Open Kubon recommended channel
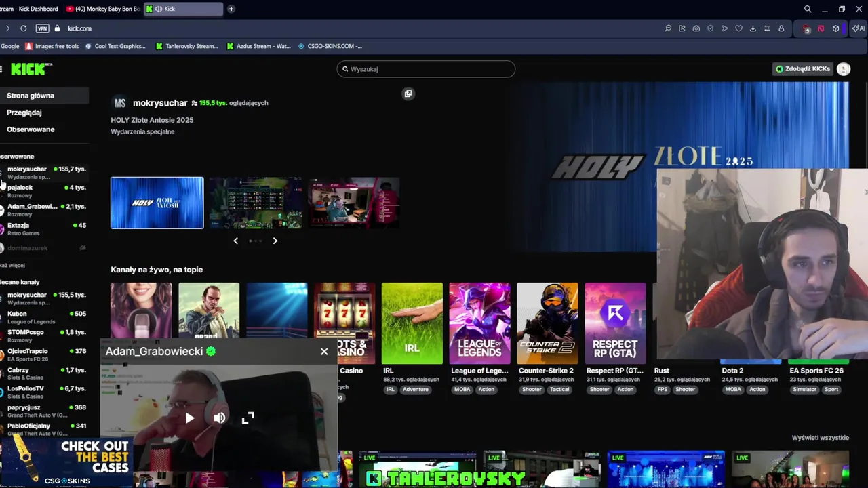Viewport: 868px width, 488px height. coord(44,317)
